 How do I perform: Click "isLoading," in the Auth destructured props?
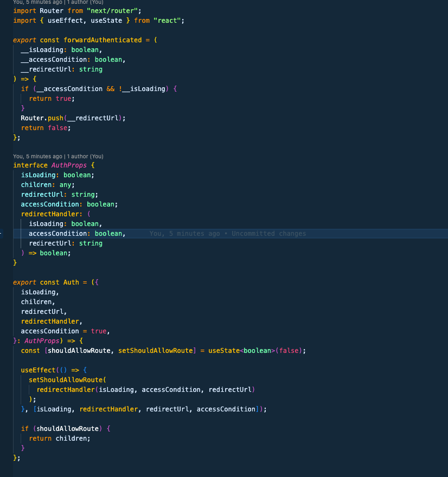pyautogui.click(x=40, y=292)
